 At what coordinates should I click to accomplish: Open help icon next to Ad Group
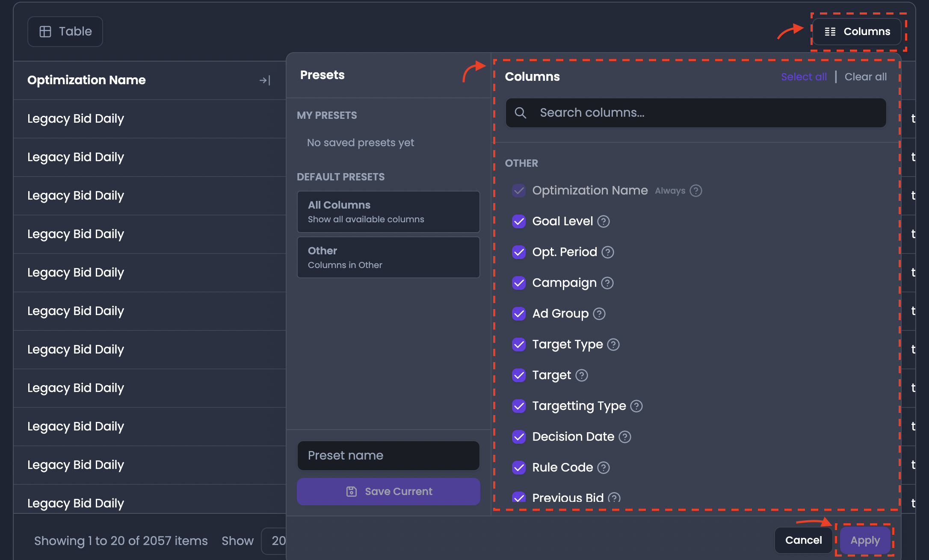pyautogui.click(x=599, y=314)
